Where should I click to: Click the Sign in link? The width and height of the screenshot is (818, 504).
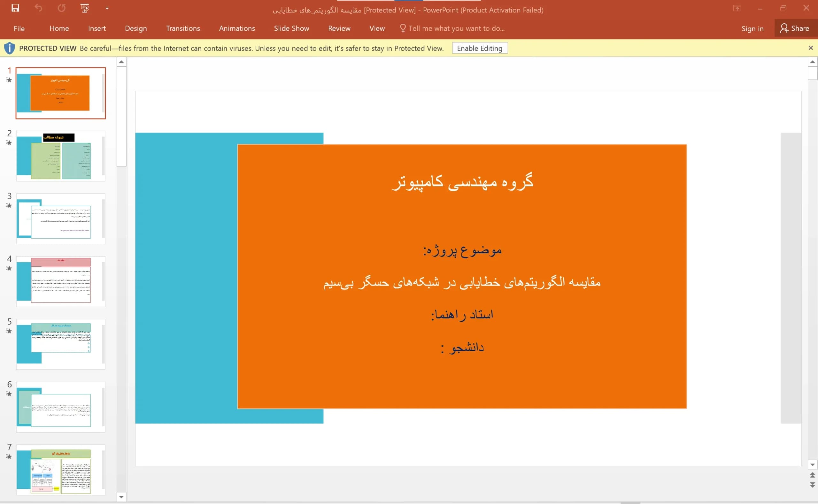click(x=752, y=29)
